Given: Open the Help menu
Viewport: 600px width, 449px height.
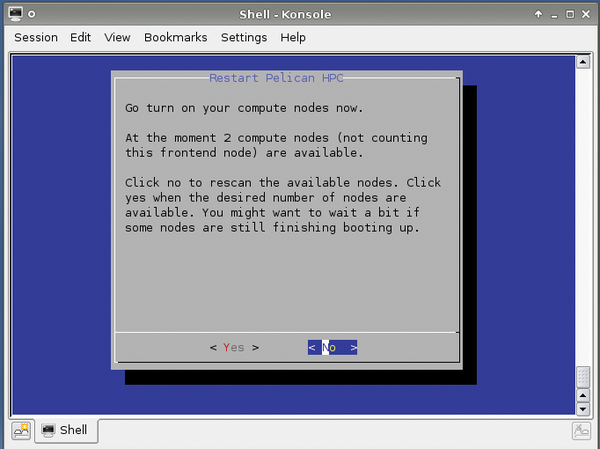Looking at the screenshot, I should pos(293,38).
